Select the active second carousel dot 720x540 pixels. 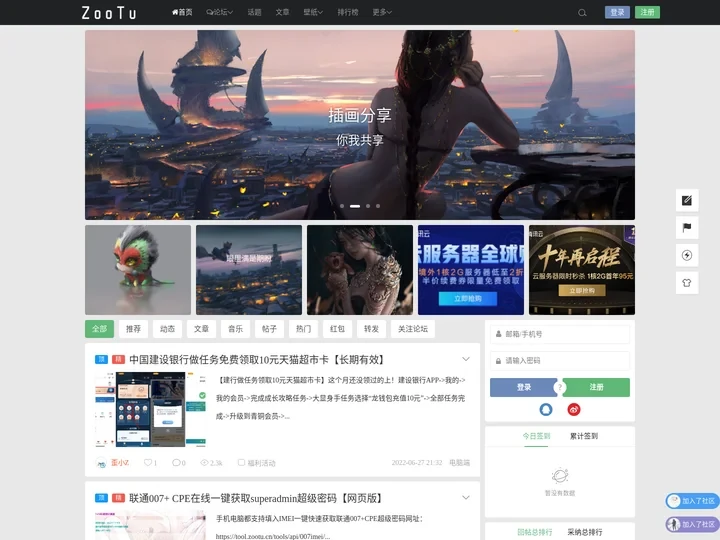click(x=355, y=206)
